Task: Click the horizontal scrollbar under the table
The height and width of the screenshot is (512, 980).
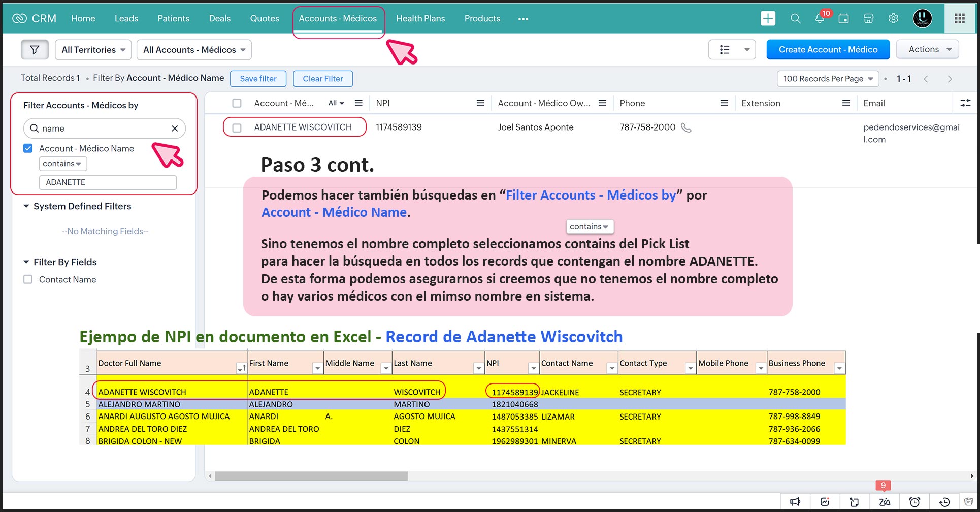Action: pyautogui.click(x=311, y=476)
